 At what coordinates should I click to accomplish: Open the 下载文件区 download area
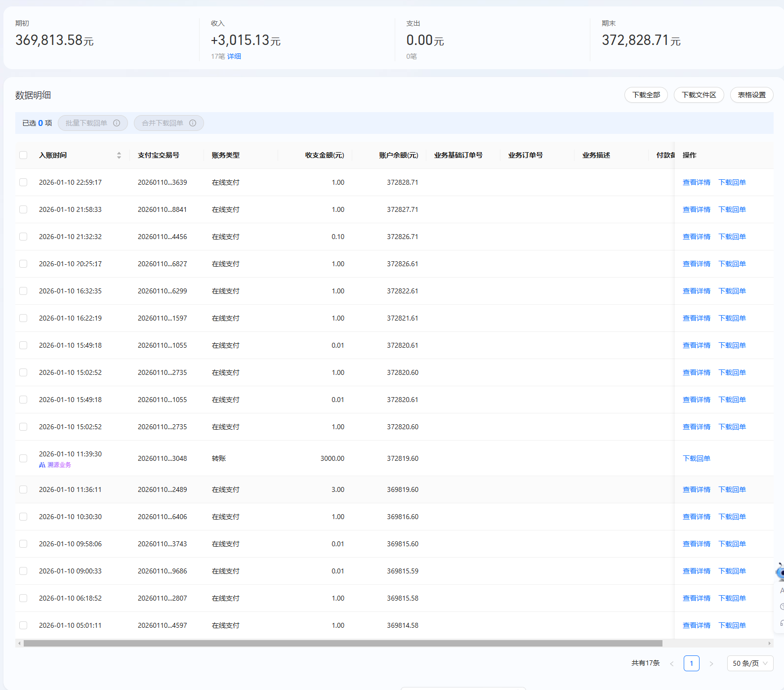coord(699,95)
